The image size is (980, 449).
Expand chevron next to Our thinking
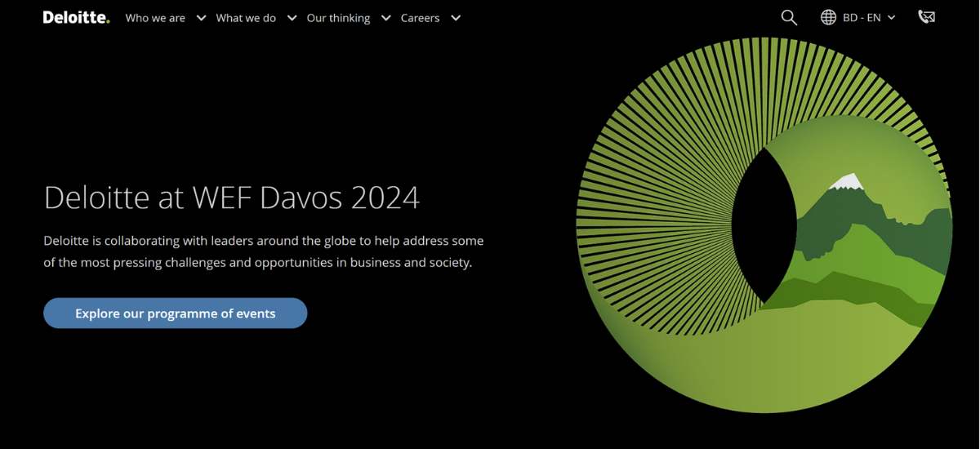coord(385,18)
